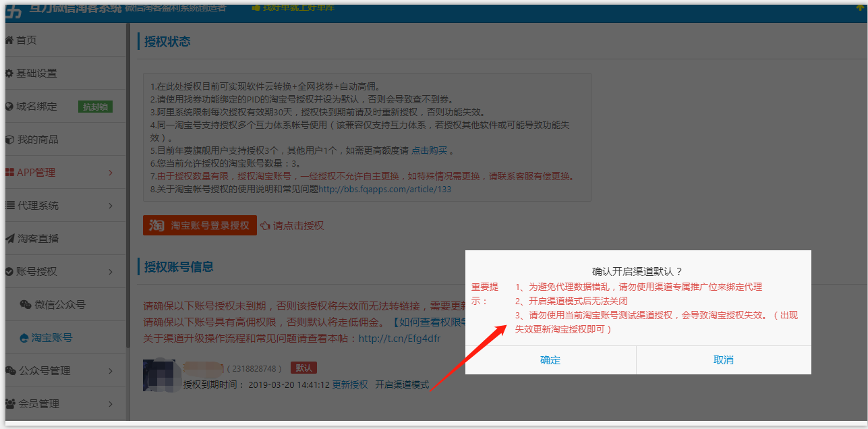Click the 更新授权 link
Screen dimensions: 868x429
click(x=350, y=384)
